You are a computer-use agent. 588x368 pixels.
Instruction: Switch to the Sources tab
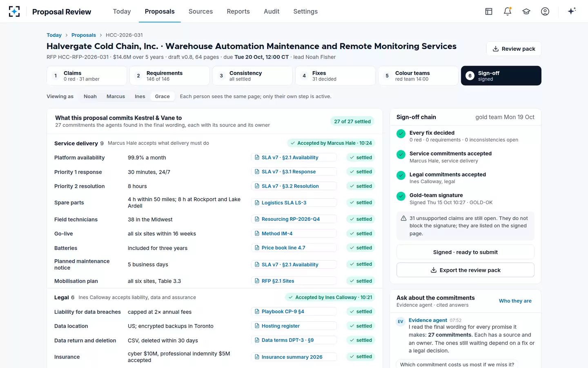point(200,11)
